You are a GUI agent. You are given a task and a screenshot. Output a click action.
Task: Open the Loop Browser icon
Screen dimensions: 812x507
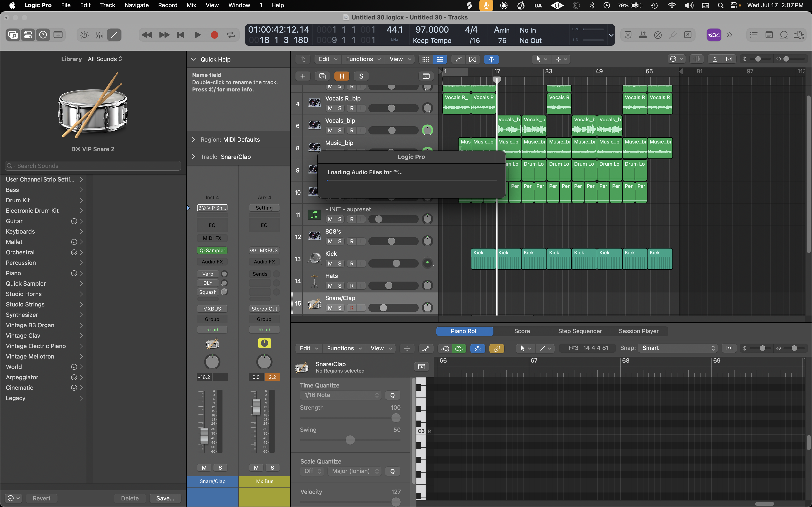(x=784, y=35)
